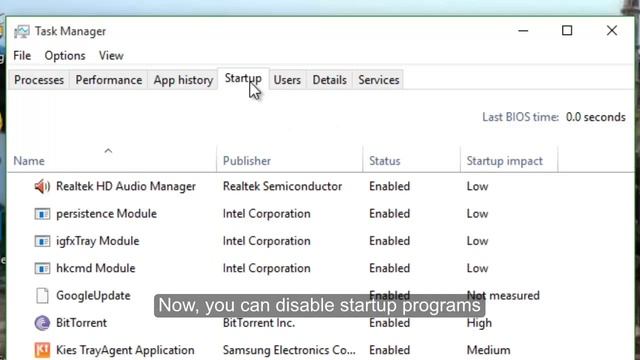This screenshot has width=640, height=360.
Task: Click the BitTorrent Inc. publisher cell
Action: point(259,323)
